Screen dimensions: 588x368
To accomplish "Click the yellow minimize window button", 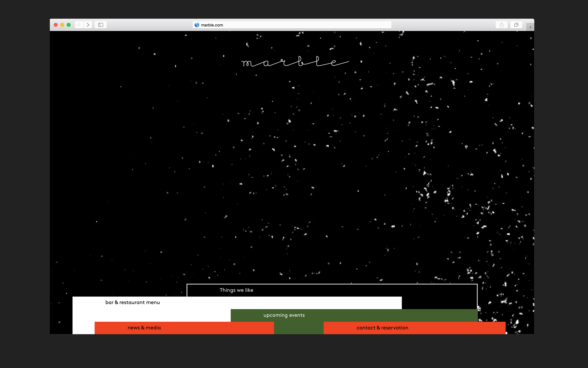I will click(x=62, y=25).
